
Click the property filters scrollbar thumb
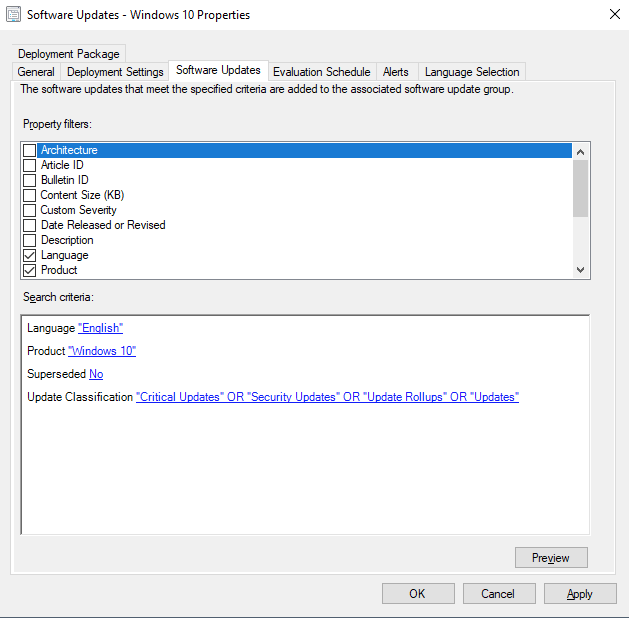click(x=580, y=188)
